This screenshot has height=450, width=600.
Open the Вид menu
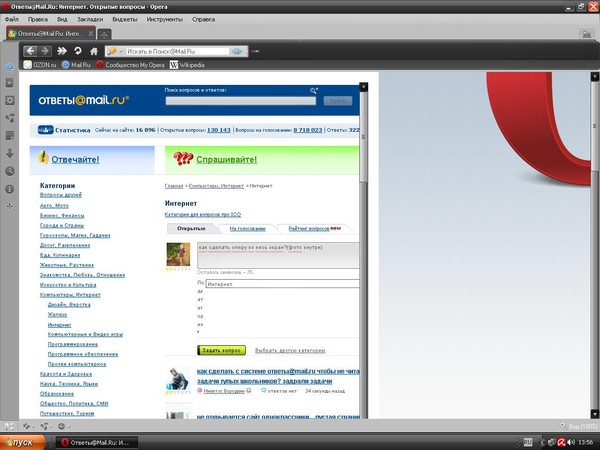point(62,19)
